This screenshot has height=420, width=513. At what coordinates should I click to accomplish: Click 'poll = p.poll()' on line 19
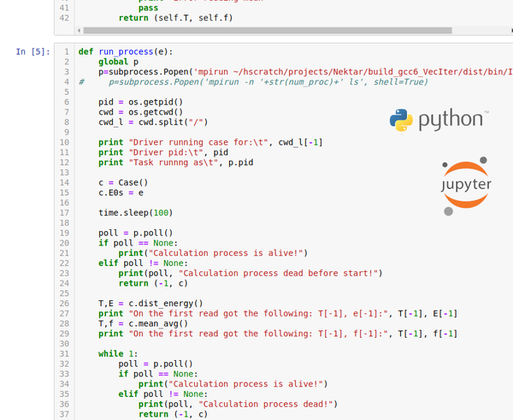pos(136,233)
